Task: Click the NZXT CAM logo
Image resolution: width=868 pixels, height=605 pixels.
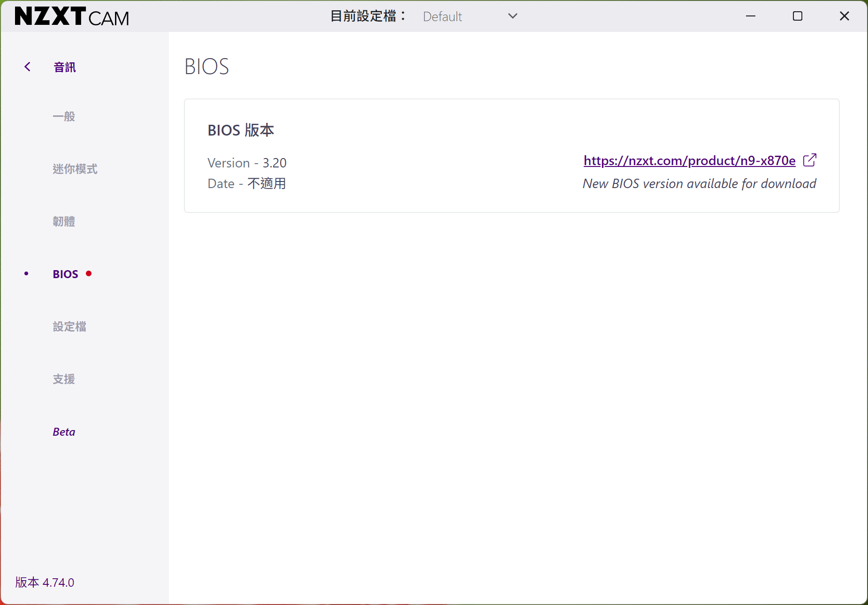Action: coord(72,16)
